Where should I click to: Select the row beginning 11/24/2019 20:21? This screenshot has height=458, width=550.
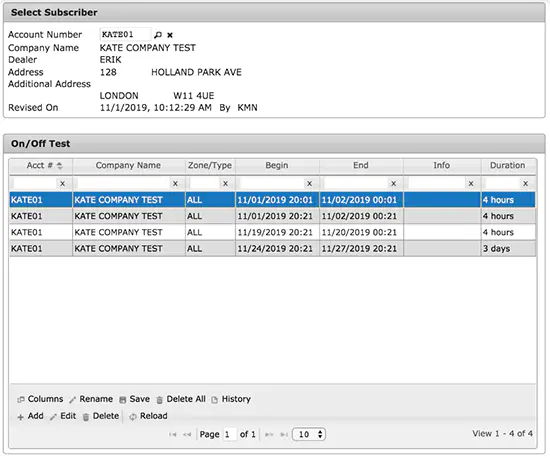point(273,248)
